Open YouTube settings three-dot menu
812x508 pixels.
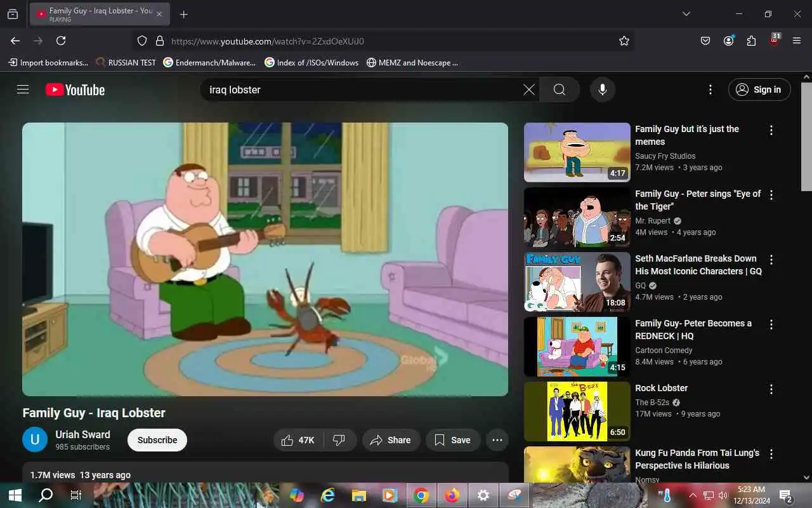coord(710,90)
